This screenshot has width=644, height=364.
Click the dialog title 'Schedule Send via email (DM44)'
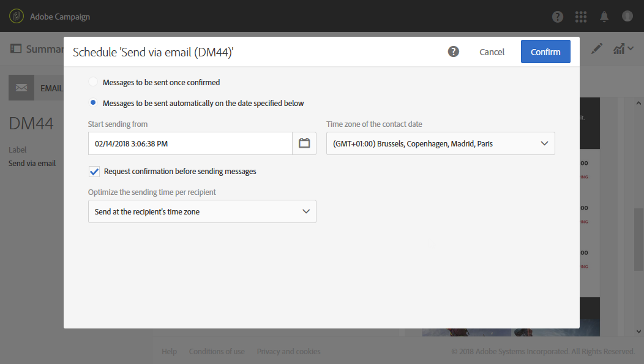pos(153,52)
